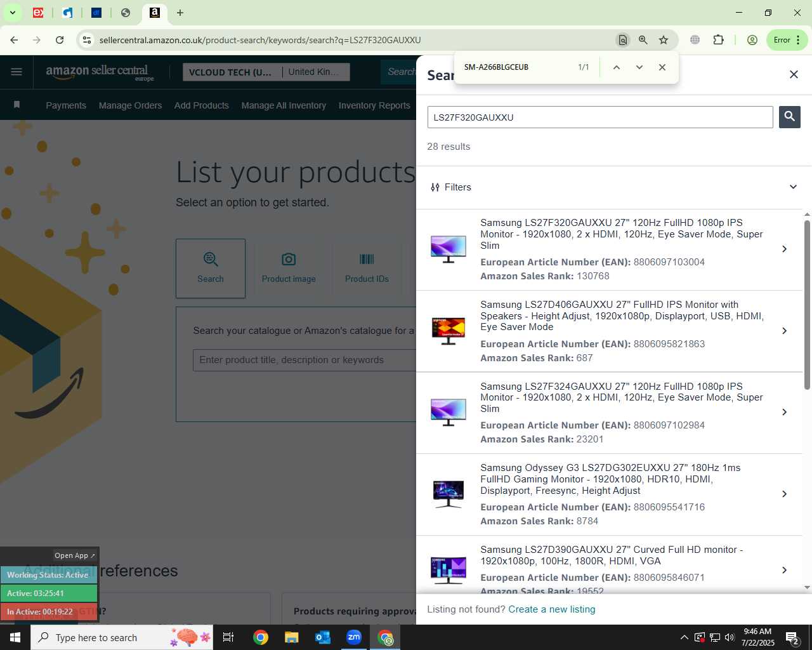
Task: Go forward in browser history
Action: pos(37,40)
